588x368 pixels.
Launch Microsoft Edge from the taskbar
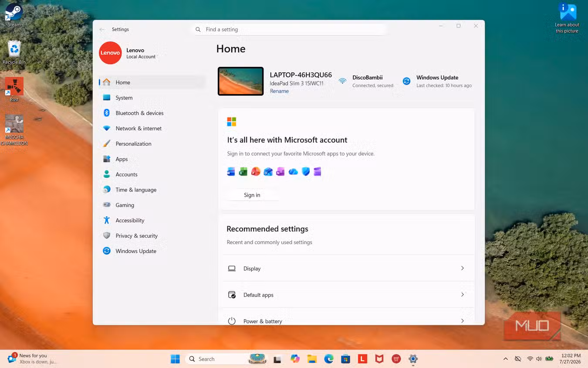[329, 359]
